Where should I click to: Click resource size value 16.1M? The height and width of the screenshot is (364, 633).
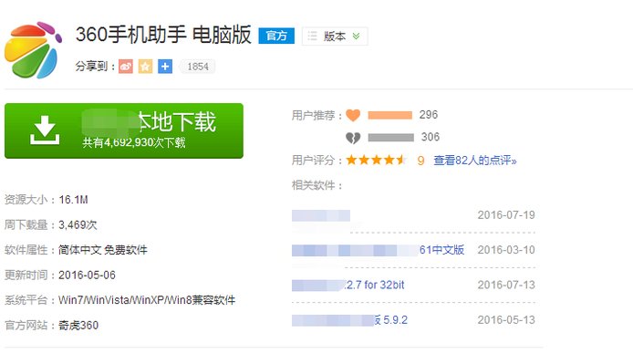(x=73, y=200)
